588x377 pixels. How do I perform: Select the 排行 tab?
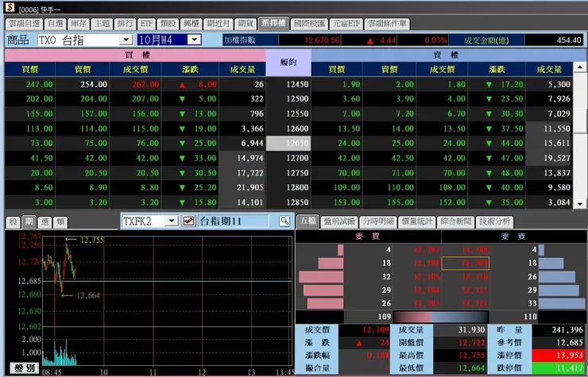(x=125, y=24)
